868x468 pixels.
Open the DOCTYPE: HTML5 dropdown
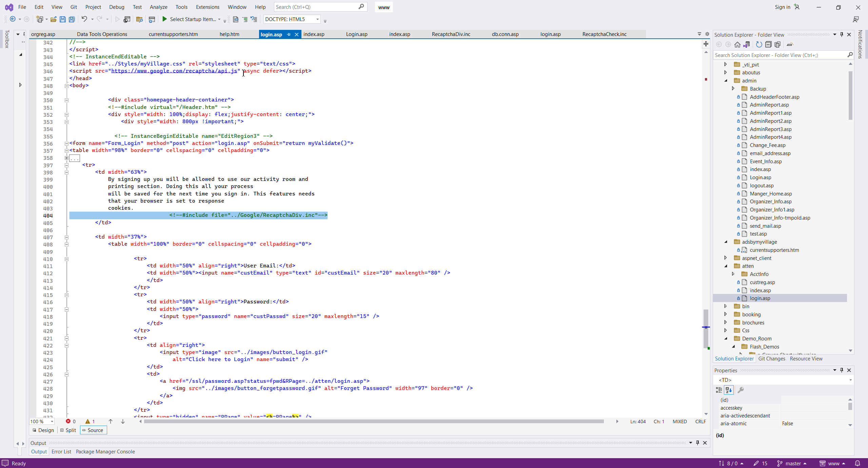tap(317, 19)
